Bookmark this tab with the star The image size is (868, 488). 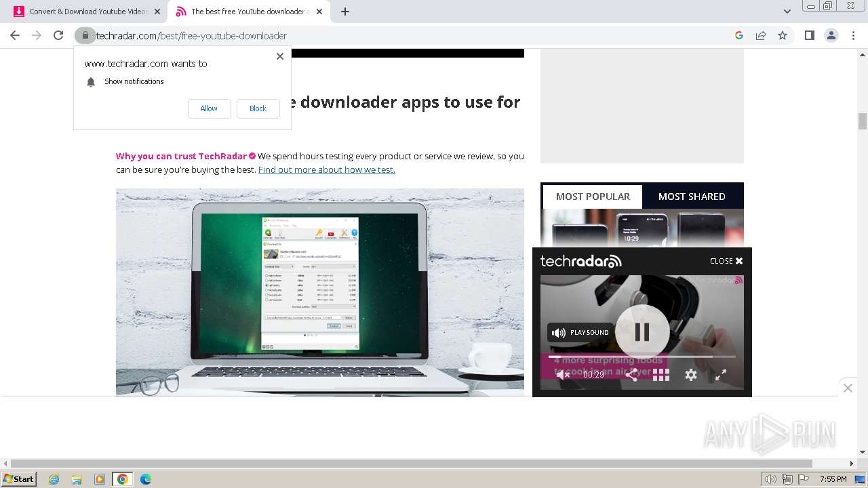[783, 35]
